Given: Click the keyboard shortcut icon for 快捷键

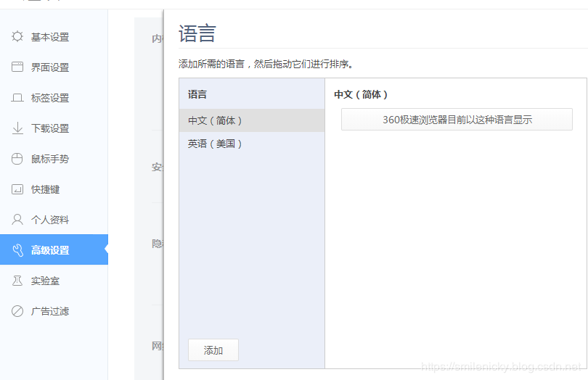Looking at the screenshot, I should click(17, 189).
